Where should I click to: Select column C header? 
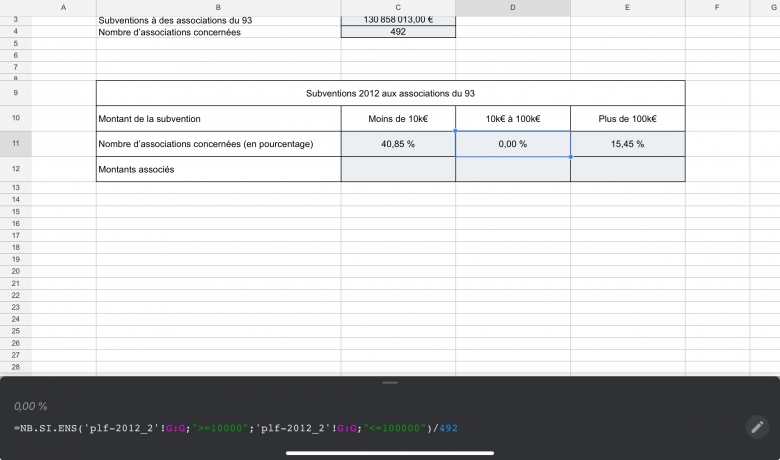pyautogui.click(x=398, y=7)
